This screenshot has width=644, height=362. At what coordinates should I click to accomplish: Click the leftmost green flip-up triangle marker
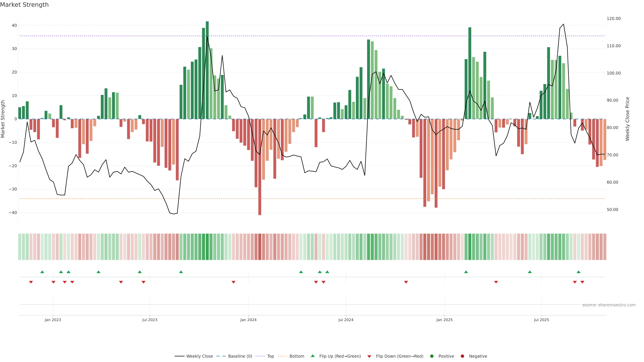point(42,272)
